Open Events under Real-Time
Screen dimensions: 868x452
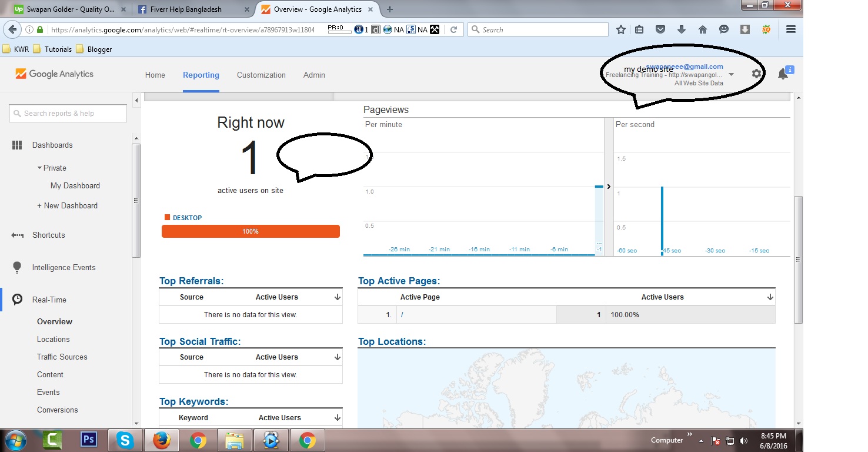click(x=48, y=392)
